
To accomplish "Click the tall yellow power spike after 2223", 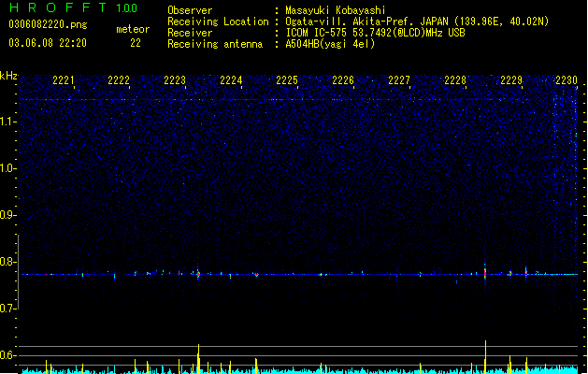I will point(198,358).
